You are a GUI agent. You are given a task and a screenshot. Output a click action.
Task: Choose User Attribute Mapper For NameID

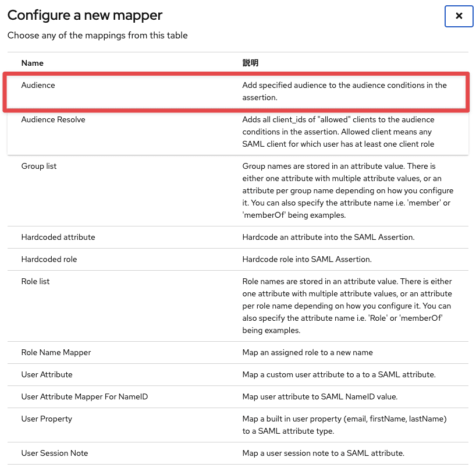pyautogui.click(x=84, y=396)
